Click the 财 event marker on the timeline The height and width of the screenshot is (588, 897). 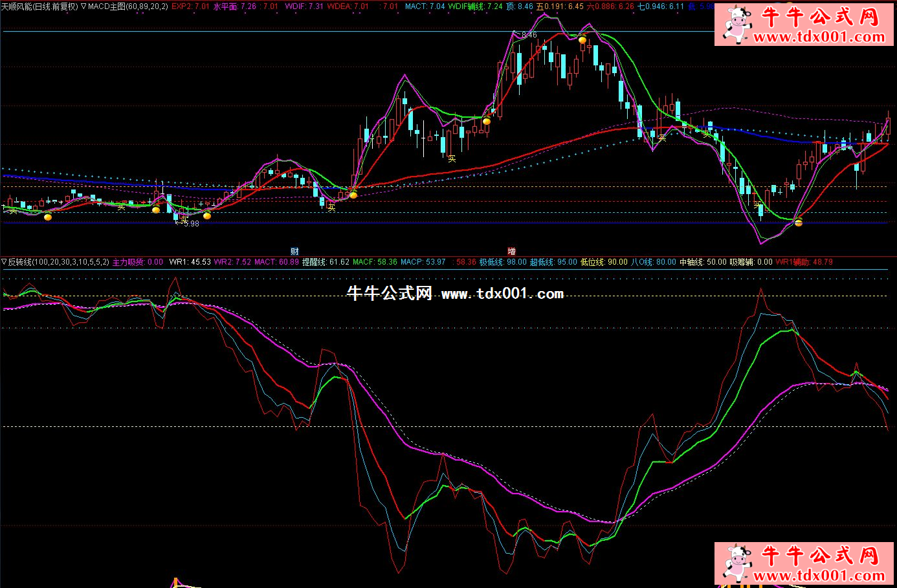point(294,252)
